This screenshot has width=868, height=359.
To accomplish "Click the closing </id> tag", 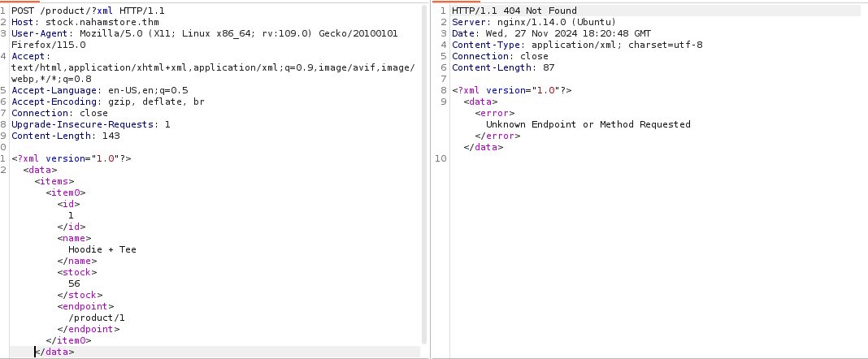I will 72,227.
